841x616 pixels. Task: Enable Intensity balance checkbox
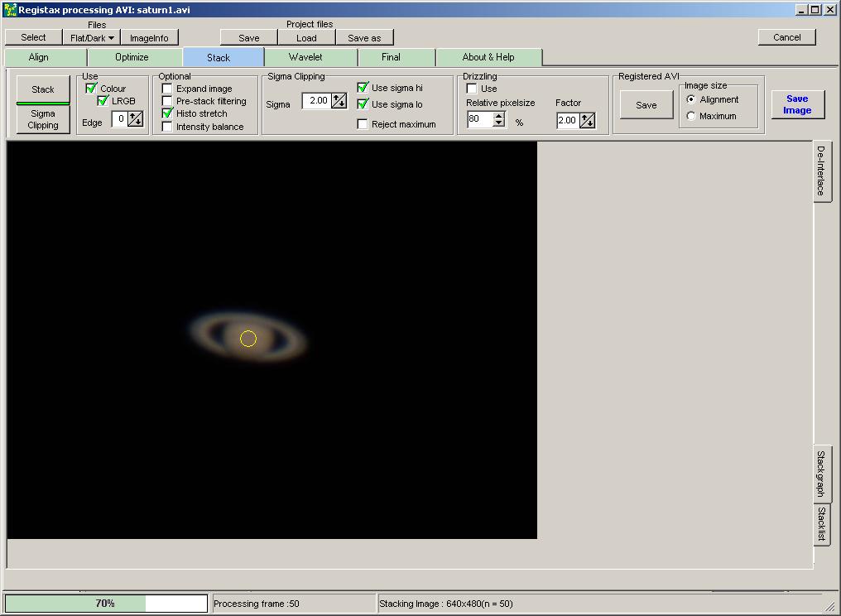point(167,127)
